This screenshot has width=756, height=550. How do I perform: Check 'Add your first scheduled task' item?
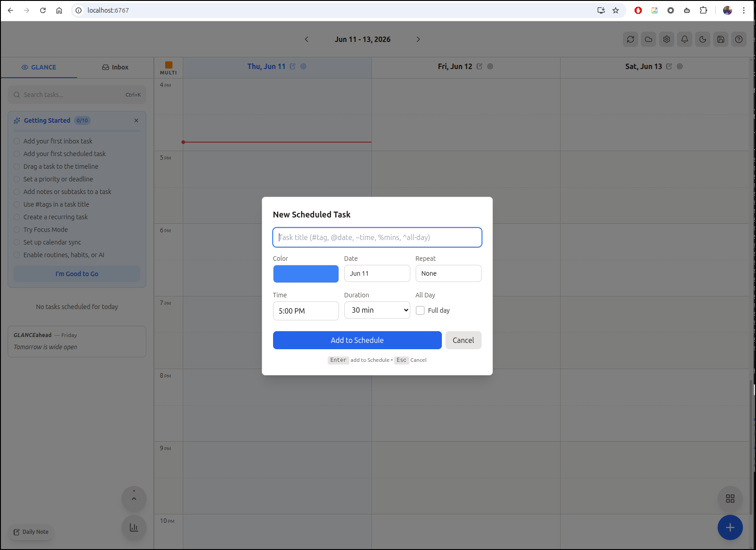tap(17, 154)
